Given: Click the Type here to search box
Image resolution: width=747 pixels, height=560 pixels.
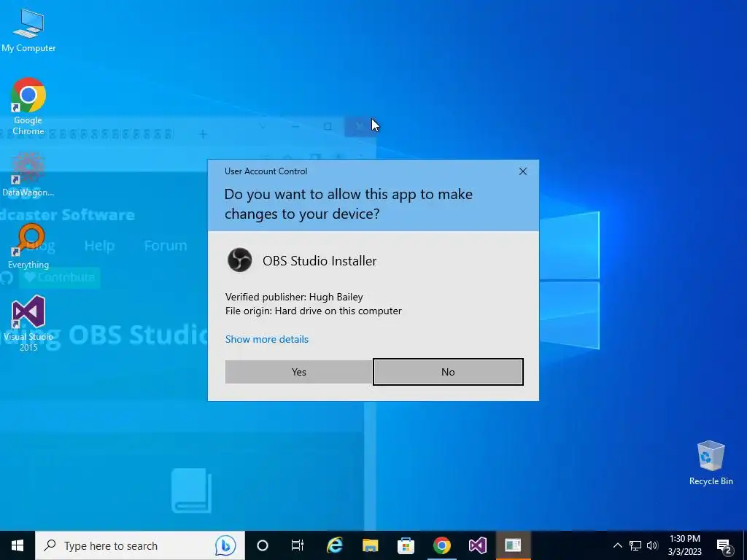Looking at the screenshot, I should coord(139,545).
